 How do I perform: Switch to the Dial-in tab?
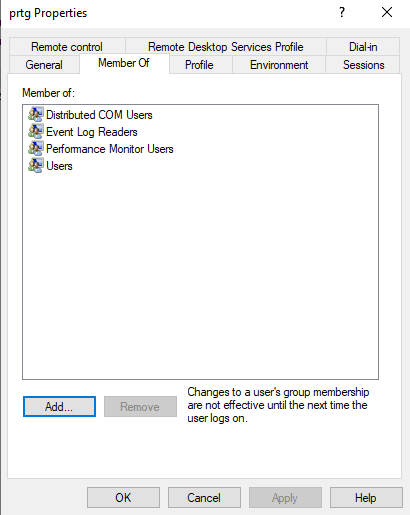[x=363, y=47]
